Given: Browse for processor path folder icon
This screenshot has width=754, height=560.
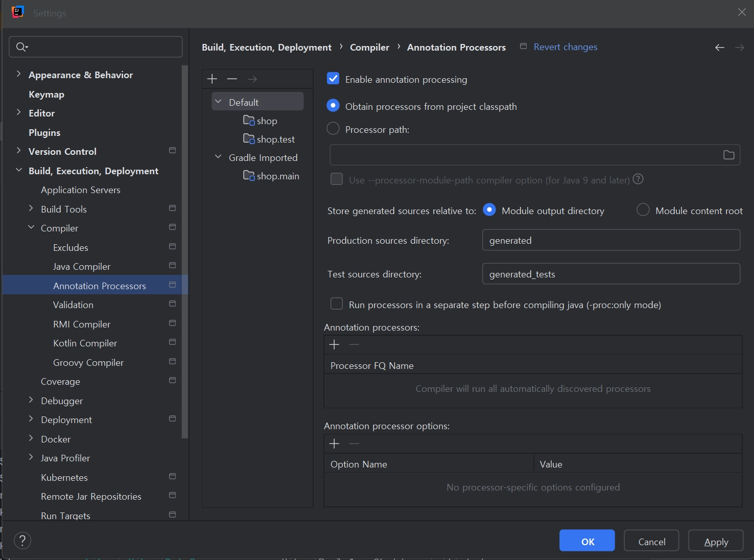Looking at the screenshot, I should [x=728, y=155].
